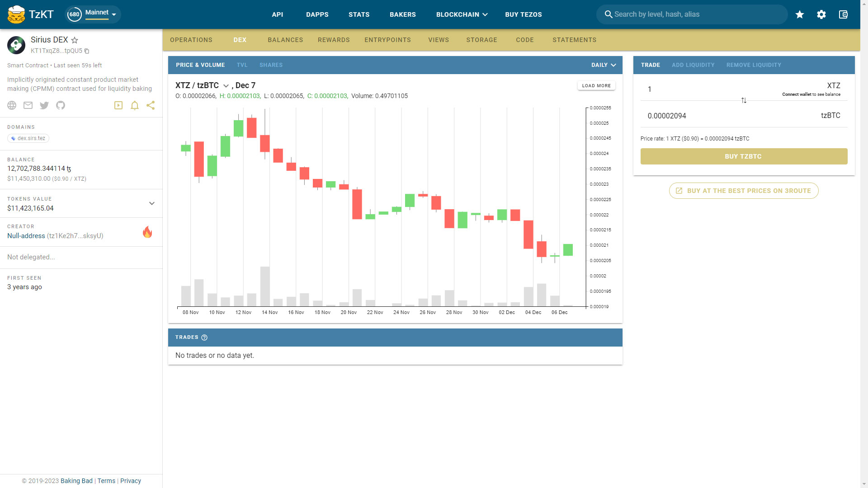Visit the dex.sirs.tez domain link
This screenshot has width=868, height=488.
click(28, 138)
